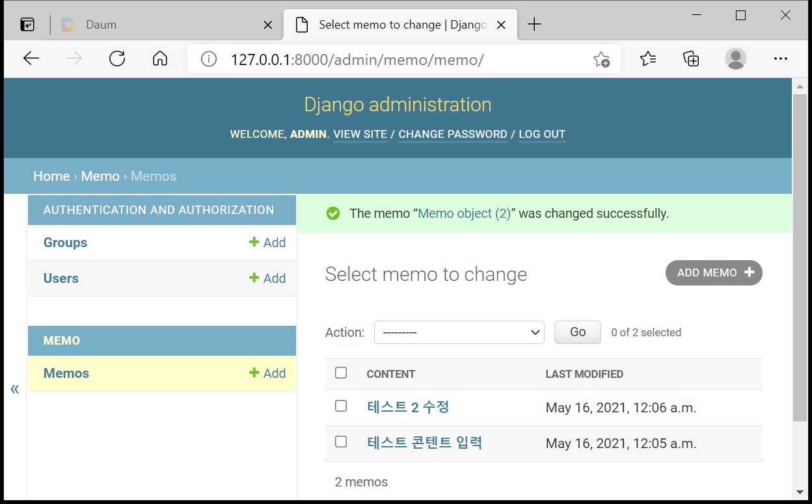The image size is (812, 504).
Task: Click the plus Add icon for Memos
Action: click(254, 373)
